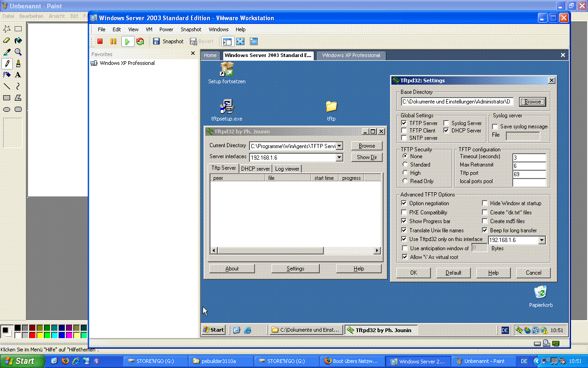This screenshot has width=588, height=368.
Task: Enable the SNTP server checkbox
Action: tap(404, 138)
